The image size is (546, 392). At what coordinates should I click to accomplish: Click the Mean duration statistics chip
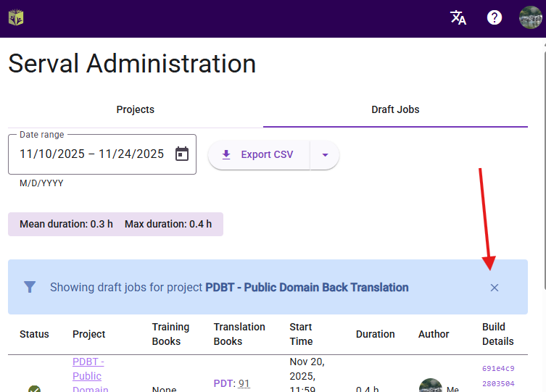[x=66, y=224]
